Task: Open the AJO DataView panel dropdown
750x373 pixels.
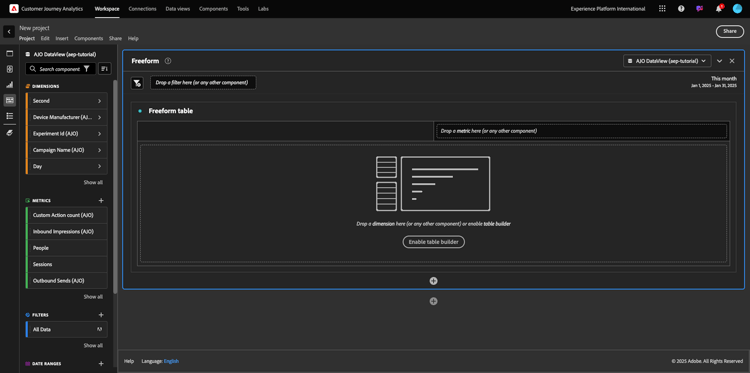Action: point(667,61)
